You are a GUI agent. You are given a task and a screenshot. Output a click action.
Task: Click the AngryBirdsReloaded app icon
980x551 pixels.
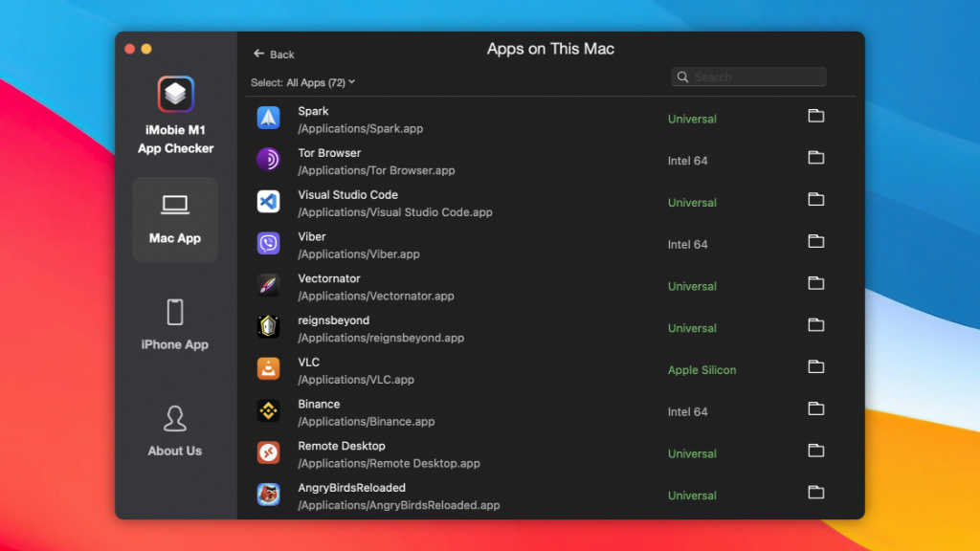click(269, 495)
